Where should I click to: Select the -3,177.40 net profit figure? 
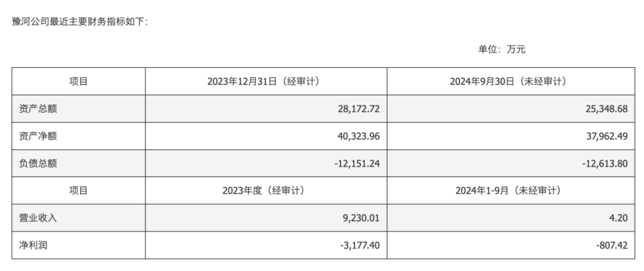click(354, 245)
